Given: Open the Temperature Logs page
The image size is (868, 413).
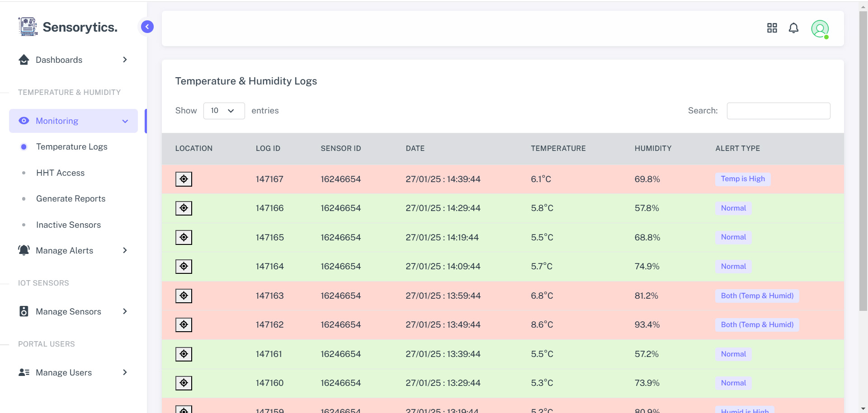Looking at the screenshot, I should (x=71, y=147).
